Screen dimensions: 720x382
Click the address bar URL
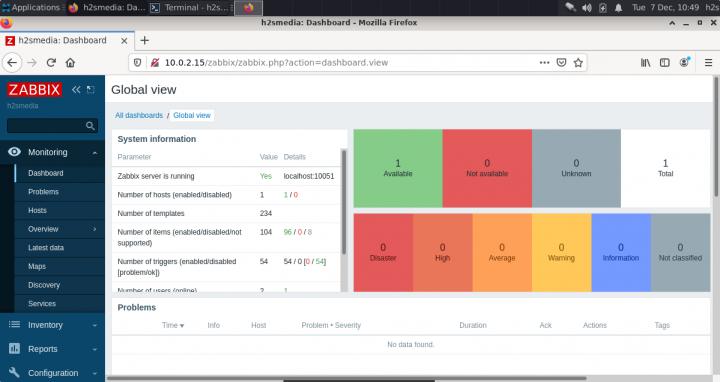(276, 63)
